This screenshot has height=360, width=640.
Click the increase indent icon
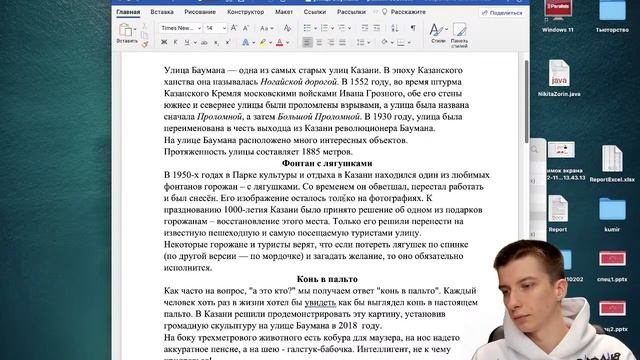377,28
